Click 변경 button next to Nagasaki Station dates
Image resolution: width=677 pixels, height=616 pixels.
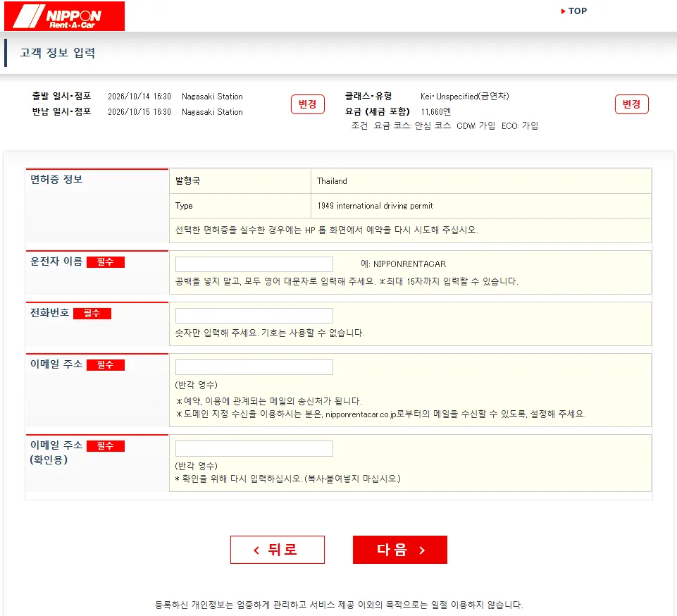(307, 104)
